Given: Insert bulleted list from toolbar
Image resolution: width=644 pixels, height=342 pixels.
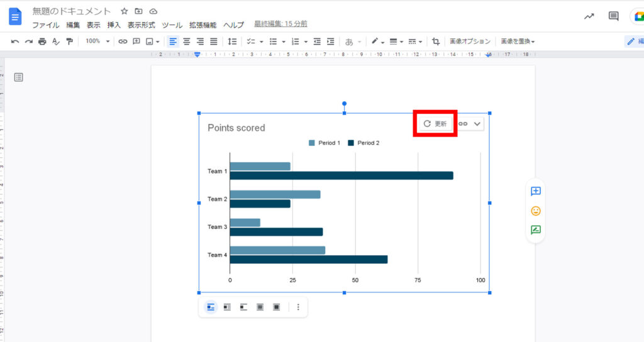Looking at the screenshot, I should 273,41.
